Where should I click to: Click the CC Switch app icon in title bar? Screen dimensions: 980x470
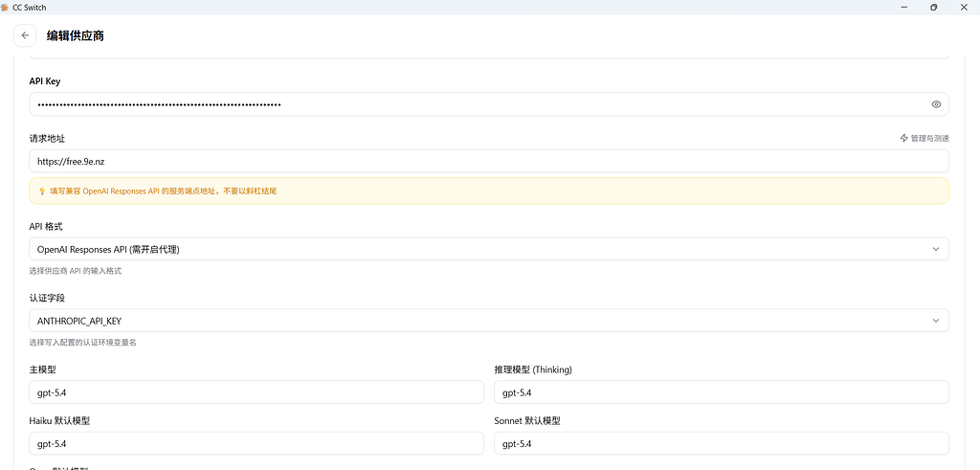click(5, 7)
